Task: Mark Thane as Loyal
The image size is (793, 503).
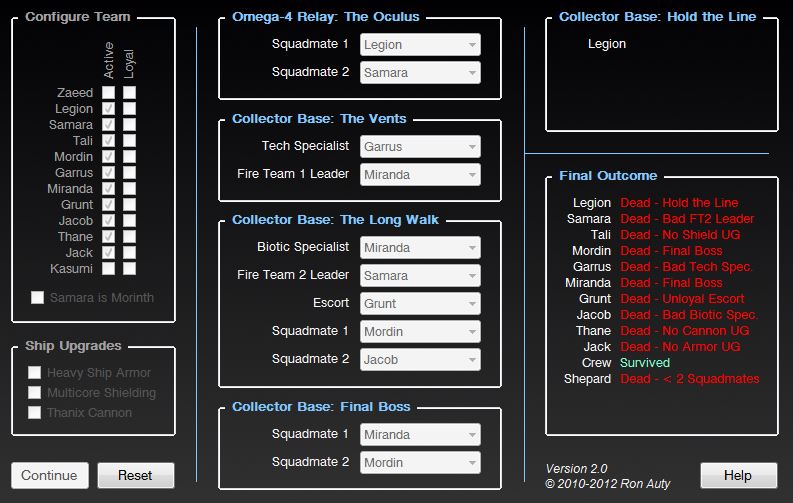Action: pyautogui.click(x=129, y=237)
